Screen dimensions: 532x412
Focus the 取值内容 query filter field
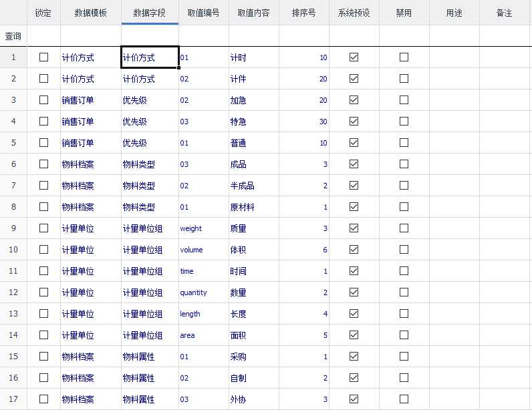click(254, 35)
